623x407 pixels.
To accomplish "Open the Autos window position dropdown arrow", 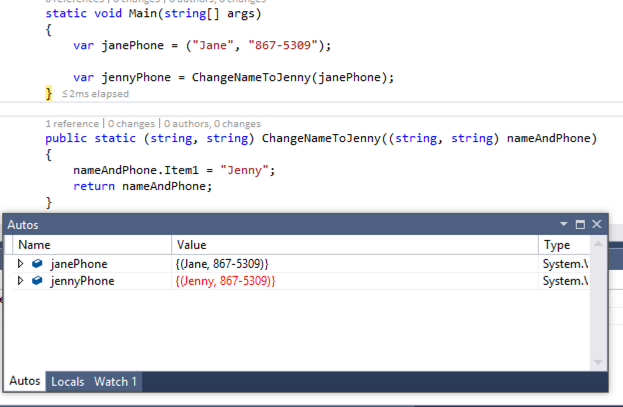I will 563,224.
